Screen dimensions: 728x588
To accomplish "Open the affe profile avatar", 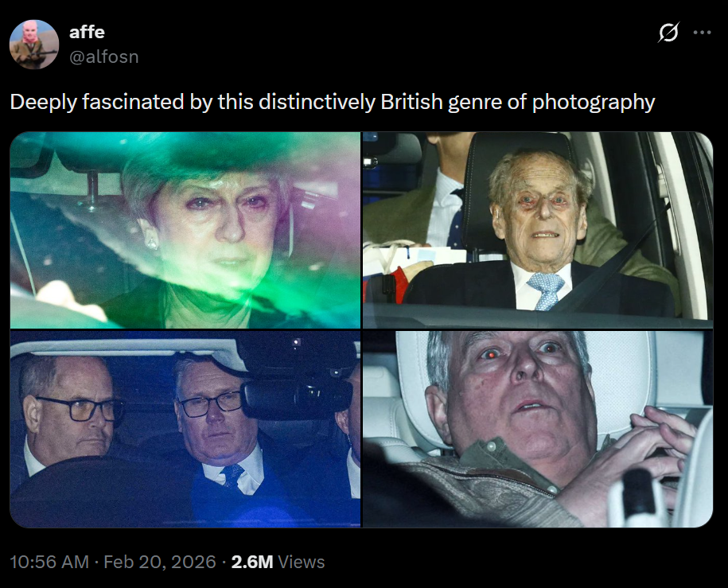I will [34, 44].
